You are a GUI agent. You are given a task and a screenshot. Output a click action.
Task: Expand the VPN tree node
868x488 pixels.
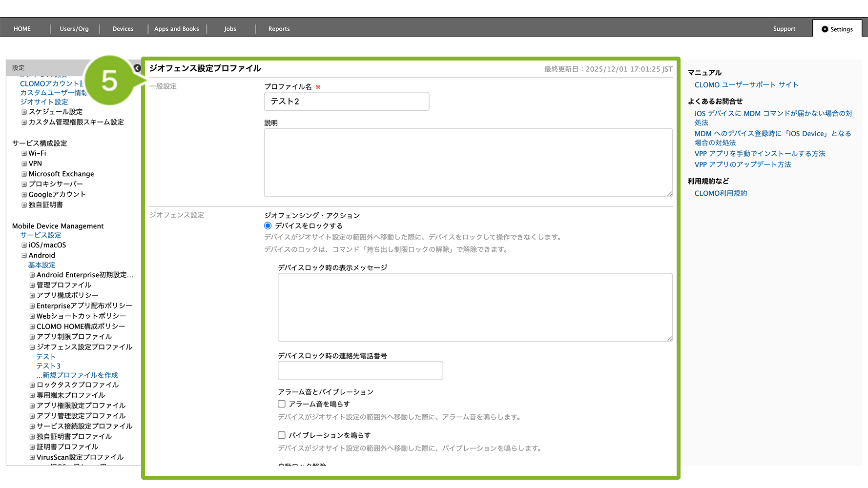click(24, 164)
